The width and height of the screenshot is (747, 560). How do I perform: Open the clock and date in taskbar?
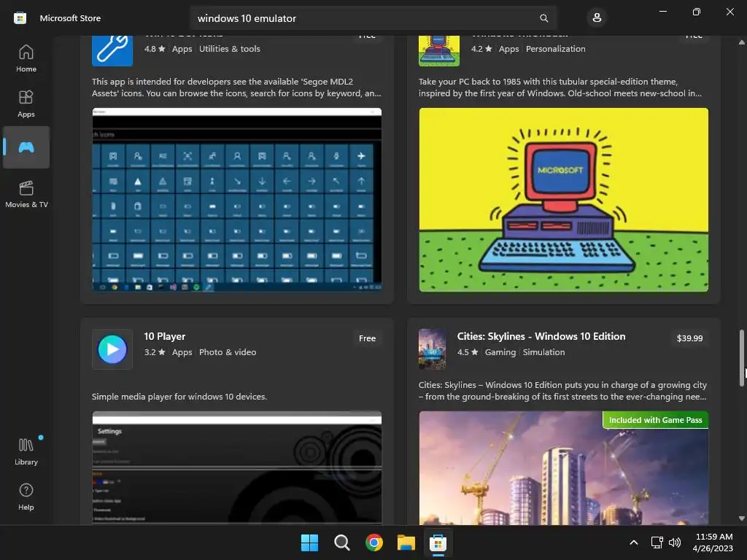pyautogui.click(x=713, y=542)
